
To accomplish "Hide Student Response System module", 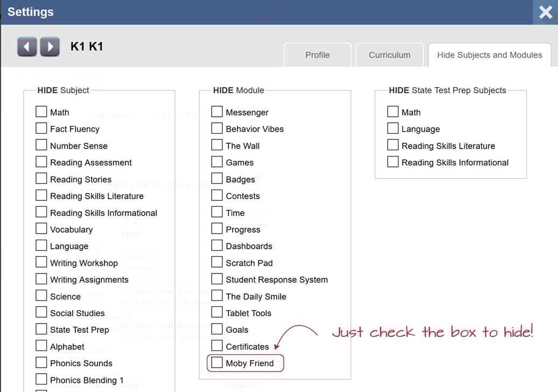I will click(x=217, y=279).
